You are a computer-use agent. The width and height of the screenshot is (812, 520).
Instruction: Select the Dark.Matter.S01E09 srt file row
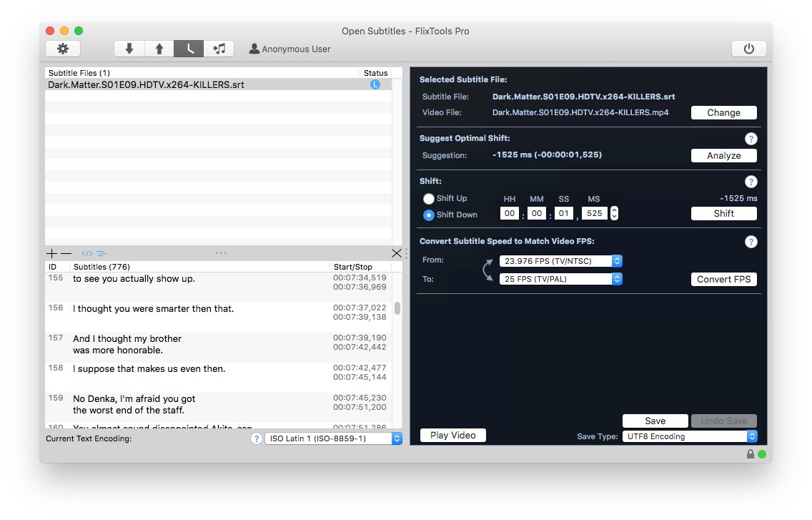tap(218, 84)
